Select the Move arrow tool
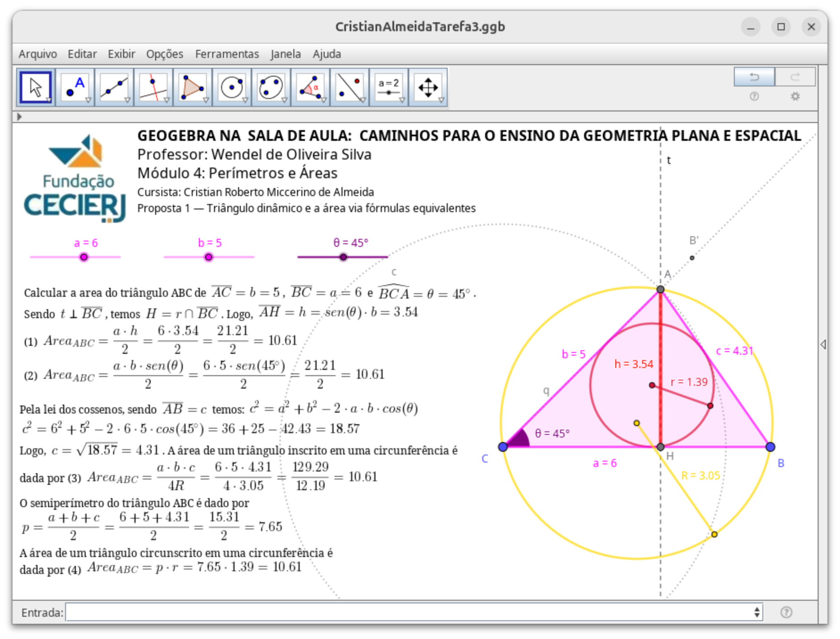 click(36, 87)
